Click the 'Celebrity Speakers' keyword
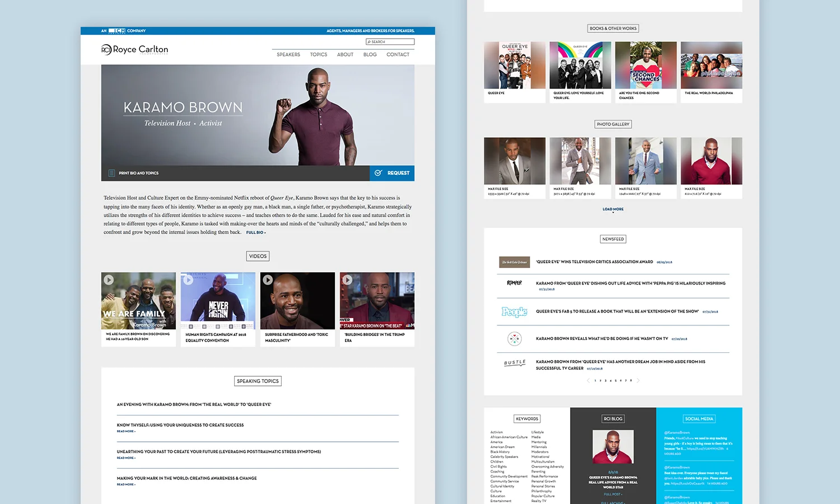Screen dimensions: 840x504 tap(505, 457)
